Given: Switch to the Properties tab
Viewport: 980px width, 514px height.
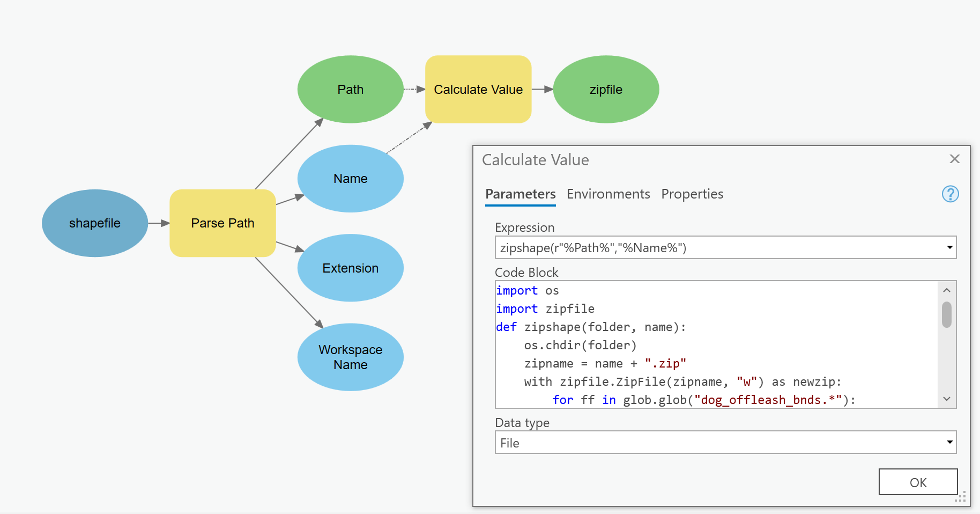Looking at the screenshot, I should pos(692,194).
